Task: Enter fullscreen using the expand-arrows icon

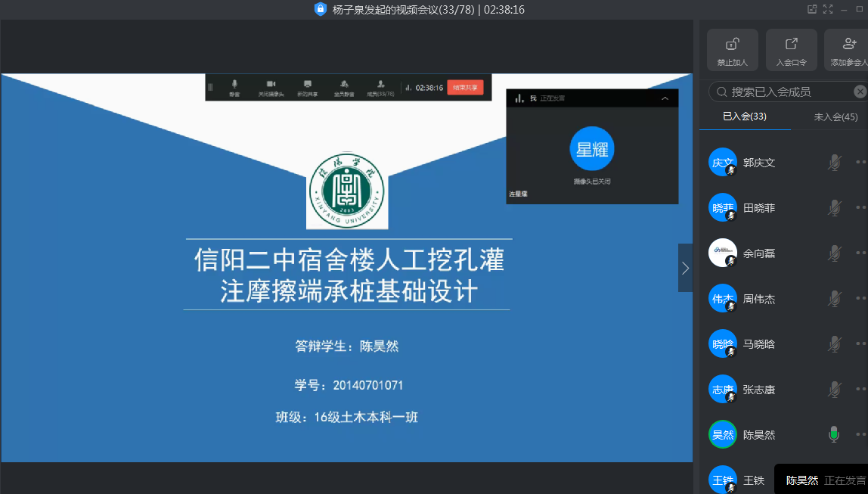Action: click(x=828, y=9)
